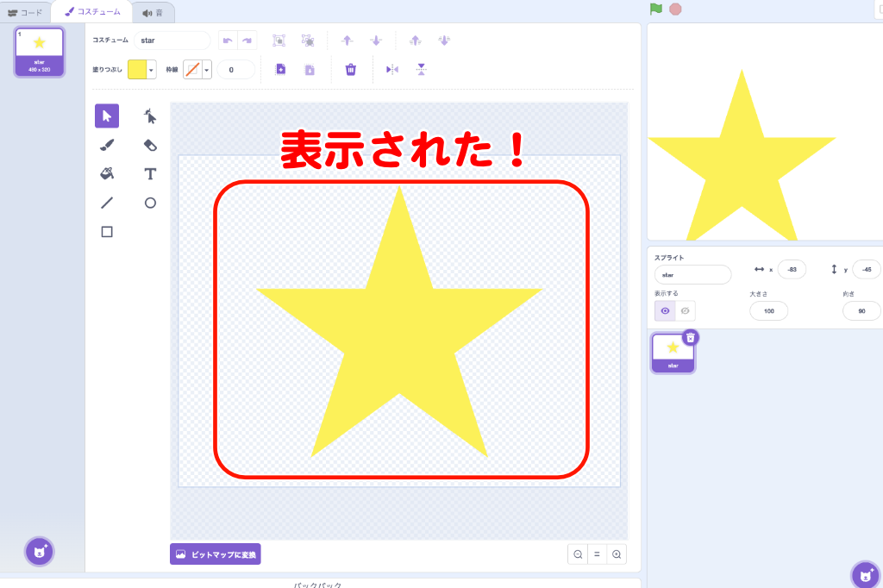Image resolution: width=883 pixels, height=588 pixels.
Task: Select the Circle tool
Action: [x=150, y=203]
